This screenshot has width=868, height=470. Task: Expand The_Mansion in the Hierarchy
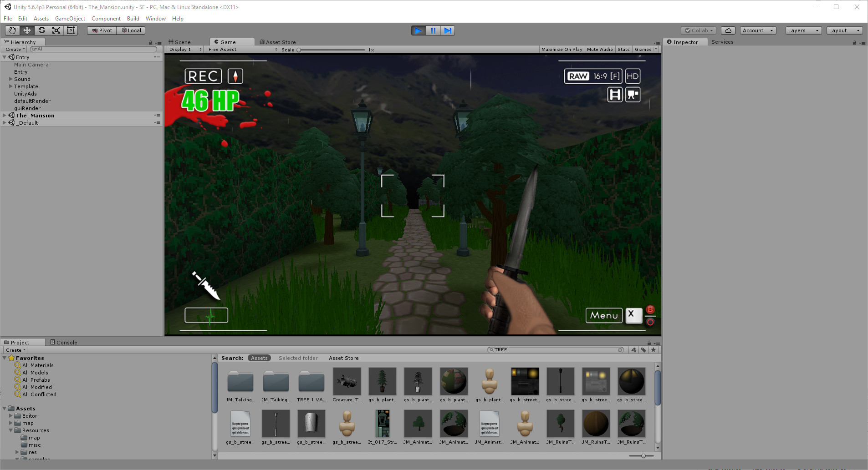point(4,115)
